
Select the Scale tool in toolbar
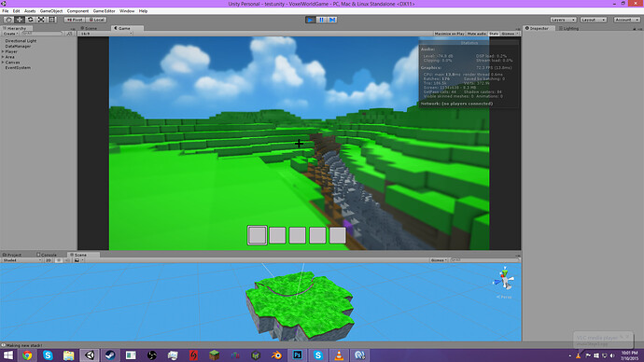[x=41, y=20]
